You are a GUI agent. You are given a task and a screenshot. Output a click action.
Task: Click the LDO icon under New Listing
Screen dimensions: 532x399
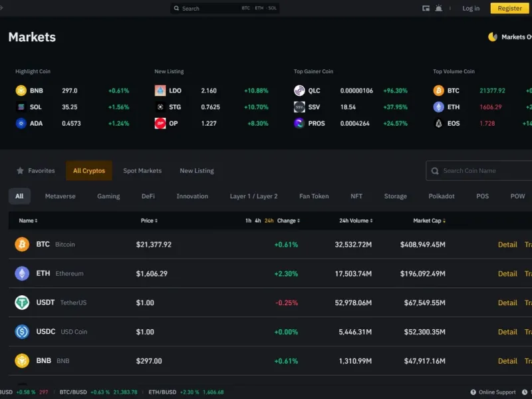point(160,90)
